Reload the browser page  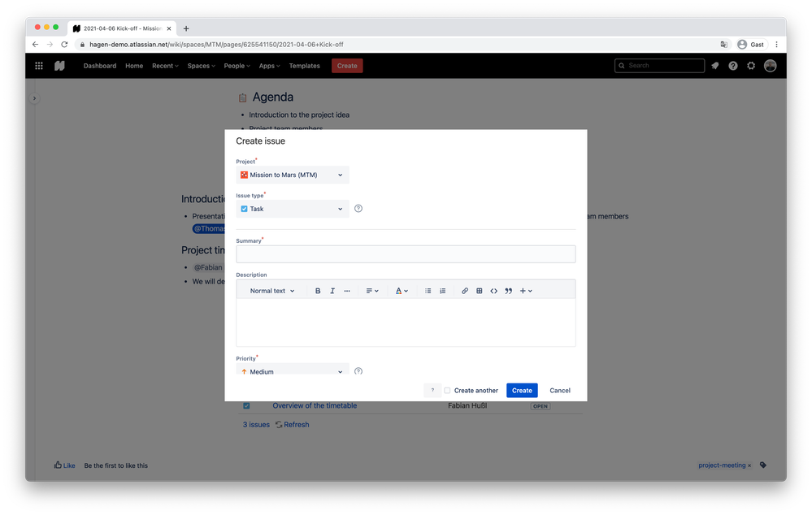[64, 45]
